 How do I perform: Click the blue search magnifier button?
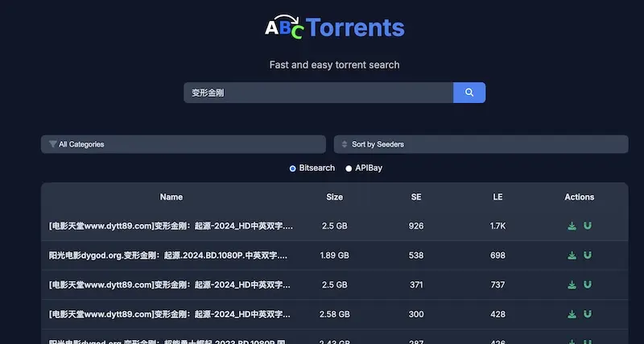pyautogui.click(x=469, y=93)
